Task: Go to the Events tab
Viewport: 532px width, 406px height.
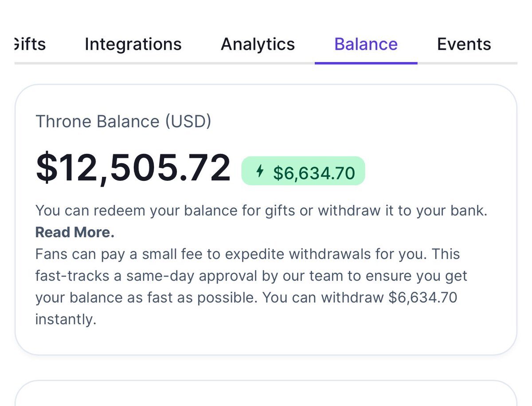Action: (x=464, y=44)
